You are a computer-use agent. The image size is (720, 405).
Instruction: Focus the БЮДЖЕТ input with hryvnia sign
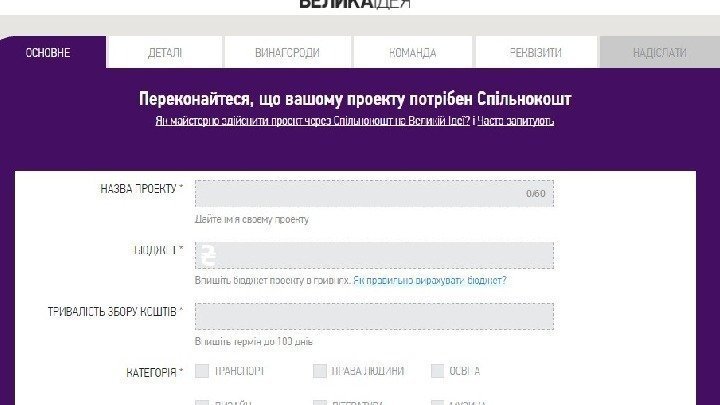[374, 255]
